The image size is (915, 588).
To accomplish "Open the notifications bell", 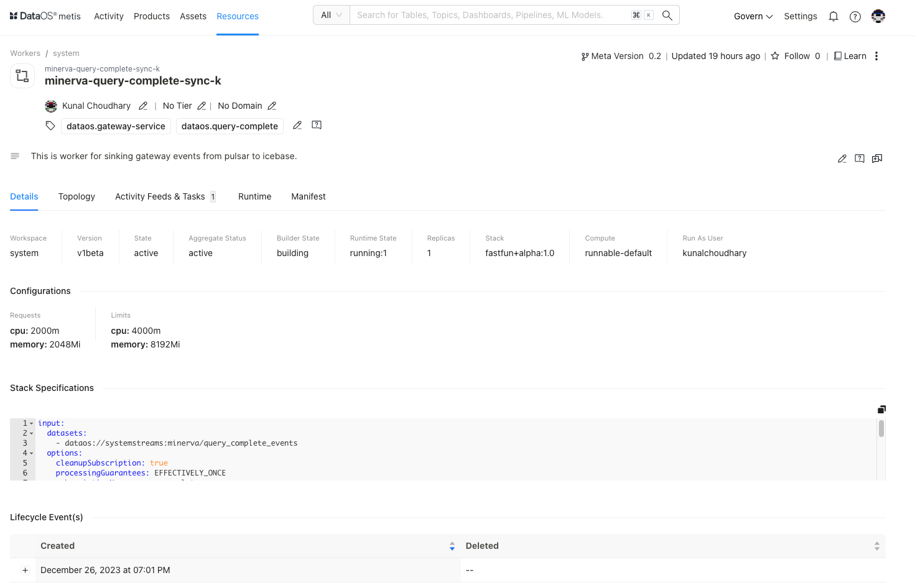I will coord(834,17).
